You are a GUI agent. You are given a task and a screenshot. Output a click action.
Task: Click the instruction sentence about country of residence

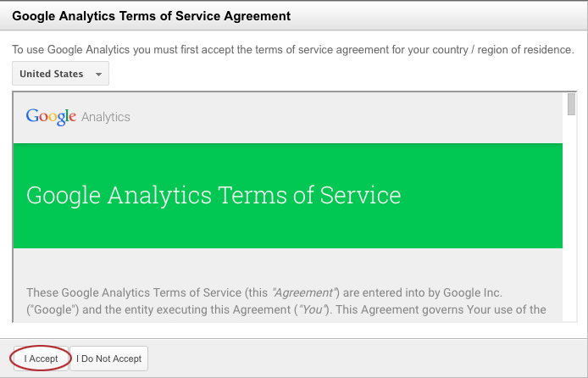(x=293, y=49)
